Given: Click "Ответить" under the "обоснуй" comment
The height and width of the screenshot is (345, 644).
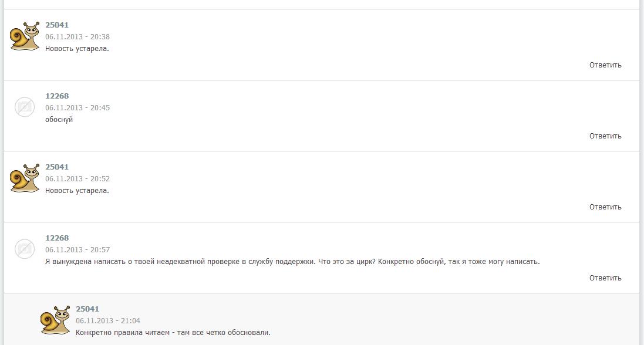Looking at the screenshot, I should (605, 136).
